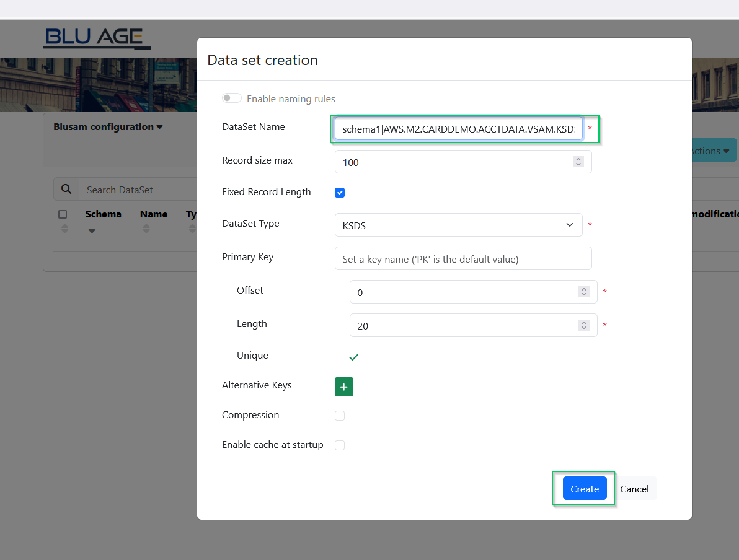The image size is (739, 560).
Task: Expand the Blusam configuration dropdown
Action: [x=107, y=126]
